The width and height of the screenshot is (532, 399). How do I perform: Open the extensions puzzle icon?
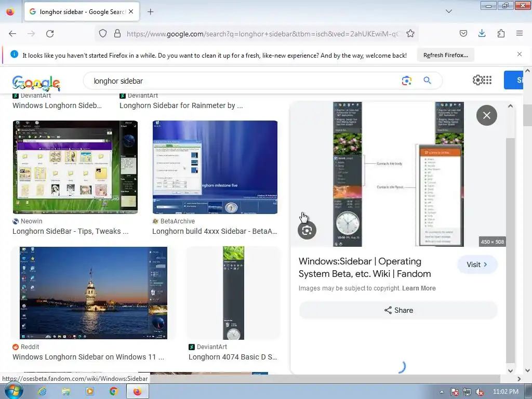pyautogui.click(x=501, y=33)
